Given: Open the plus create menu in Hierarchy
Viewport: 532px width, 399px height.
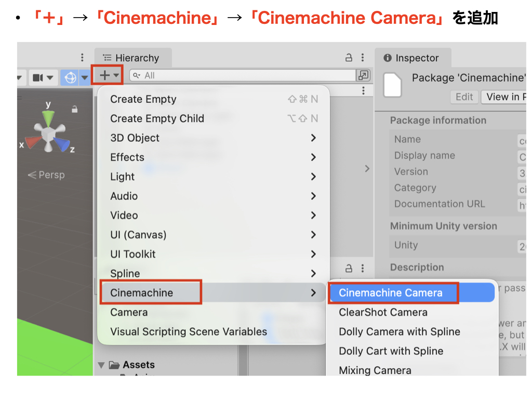Looking at the screenshot, I should point(109,75).
